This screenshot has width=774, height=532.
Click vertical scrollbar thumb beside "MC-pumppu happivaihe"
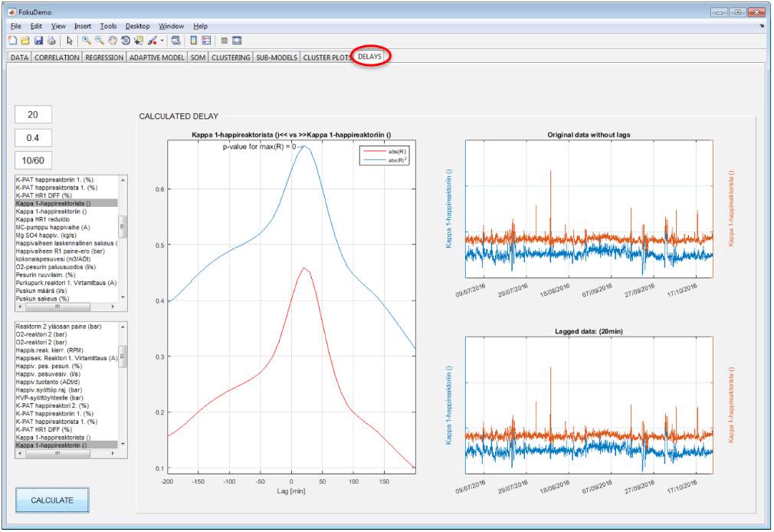pyautogui.click(x=123, y=227)
